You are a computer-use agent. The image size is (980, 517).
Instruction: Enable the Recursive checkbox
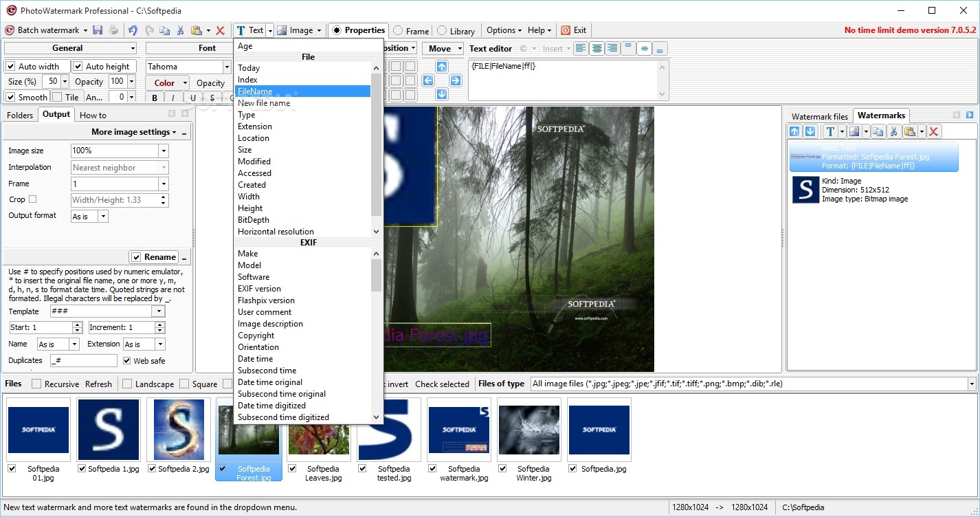click(x=36, y=384)
